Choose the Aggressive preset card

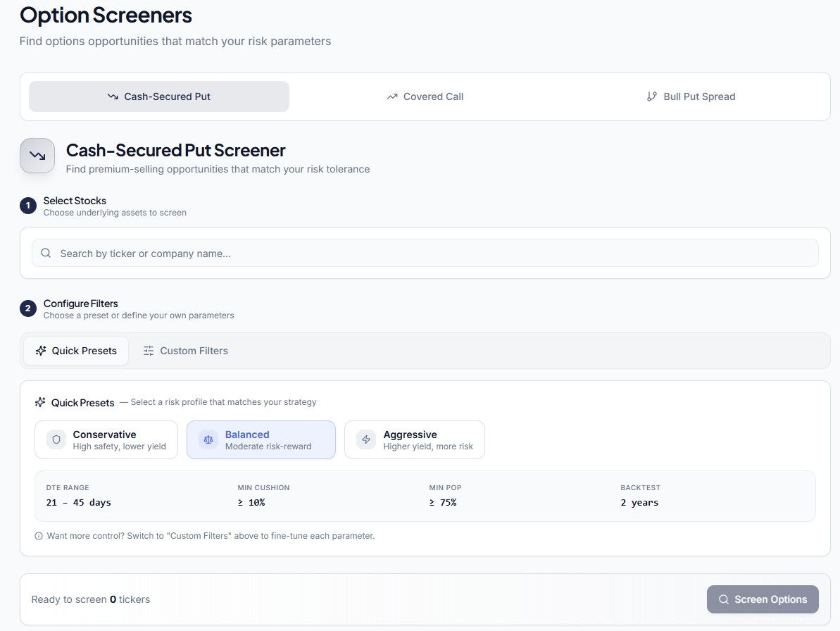[415, 439]
